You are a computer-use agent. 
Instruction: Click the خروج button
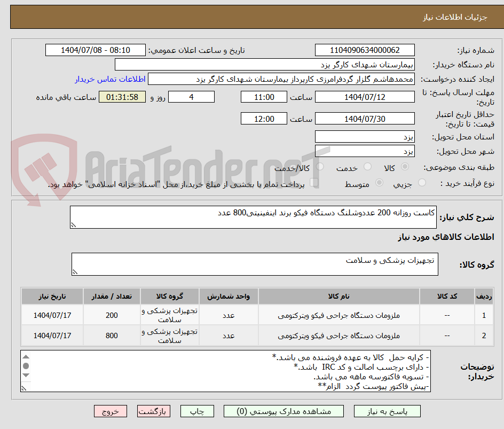point(110,411)
